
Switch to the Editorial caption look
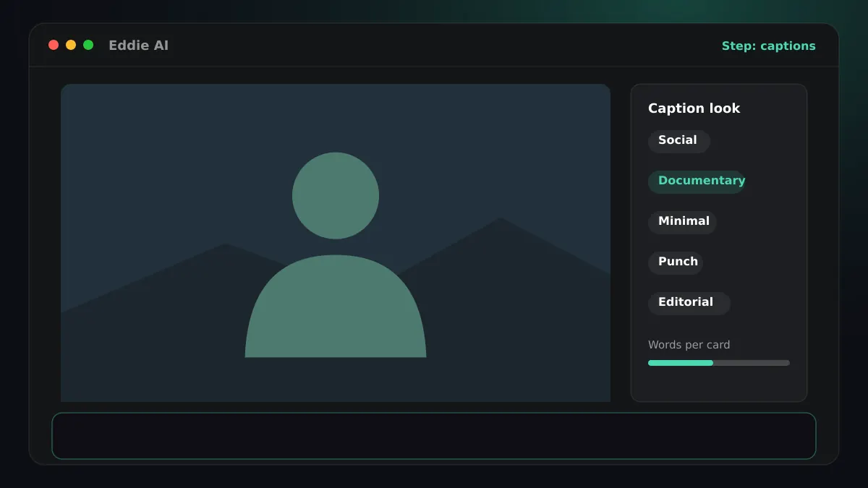689,303
